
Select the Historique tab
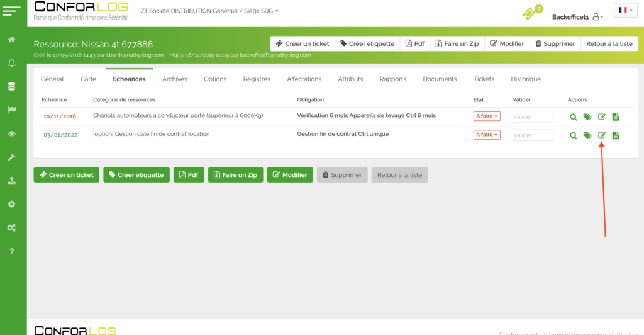point(526,79)
